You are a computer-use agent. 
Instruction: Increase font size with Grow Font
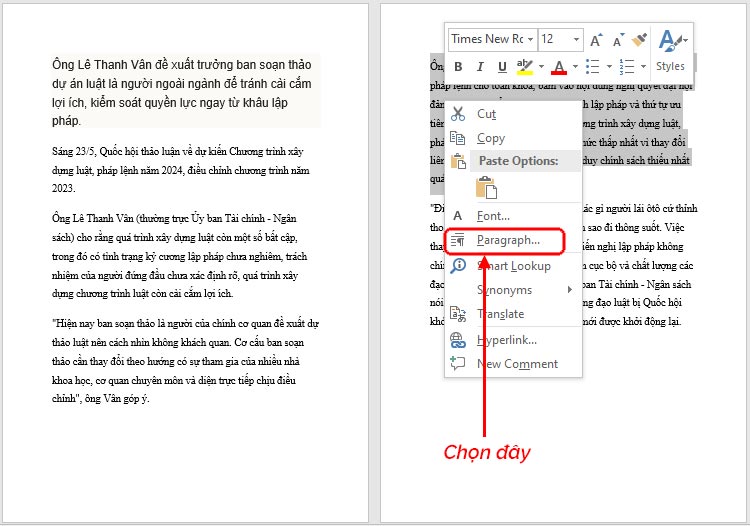tap(596, 40)
